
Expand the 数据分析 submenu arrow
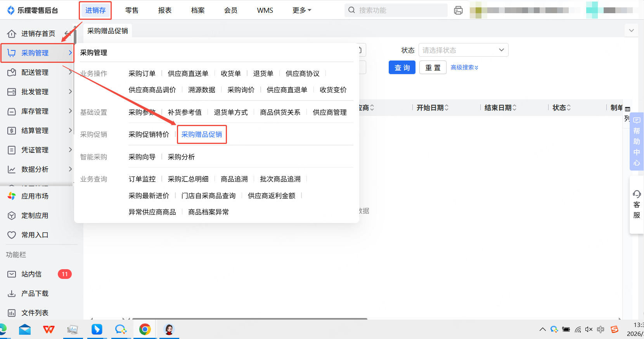tap(70, 169)
